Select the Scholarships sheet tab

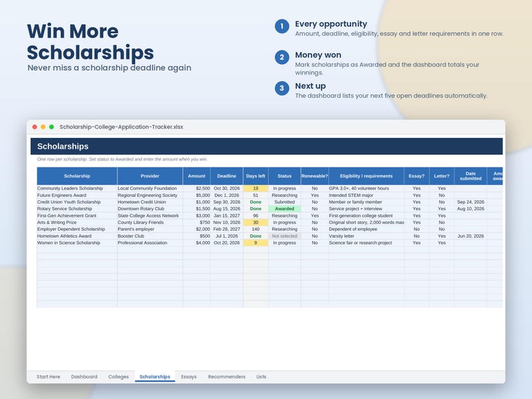click(x=155, y=377)
